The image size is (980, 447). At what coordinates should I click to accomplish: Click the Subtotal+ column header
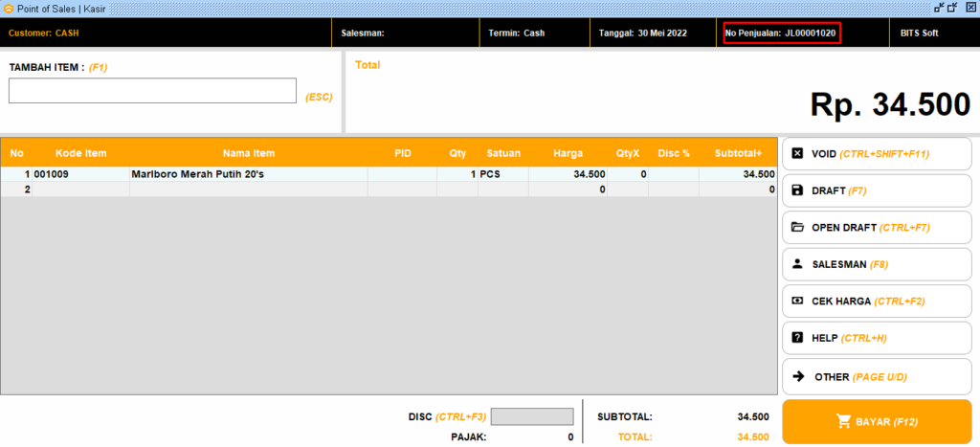[x=738, y=153]
